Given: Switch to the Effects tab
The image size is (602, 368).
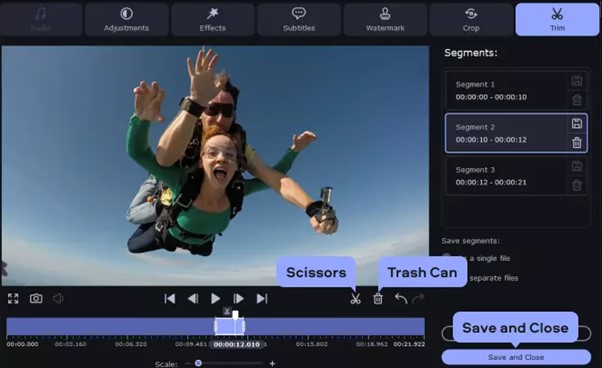Looking at the screenshot, I should 212,19.
